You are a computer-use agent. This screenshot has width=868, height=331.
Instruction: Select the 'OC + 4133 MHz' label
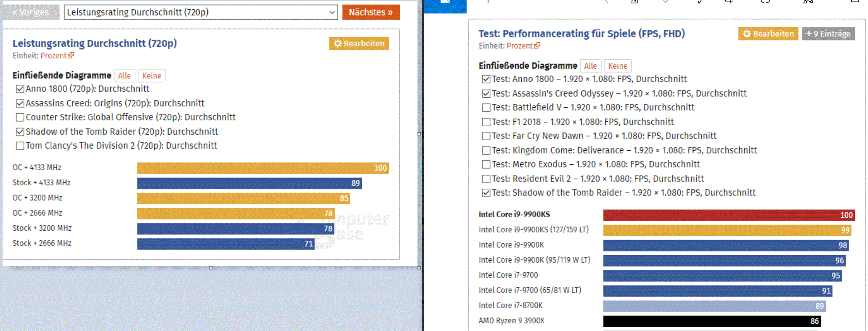point(37,168)
